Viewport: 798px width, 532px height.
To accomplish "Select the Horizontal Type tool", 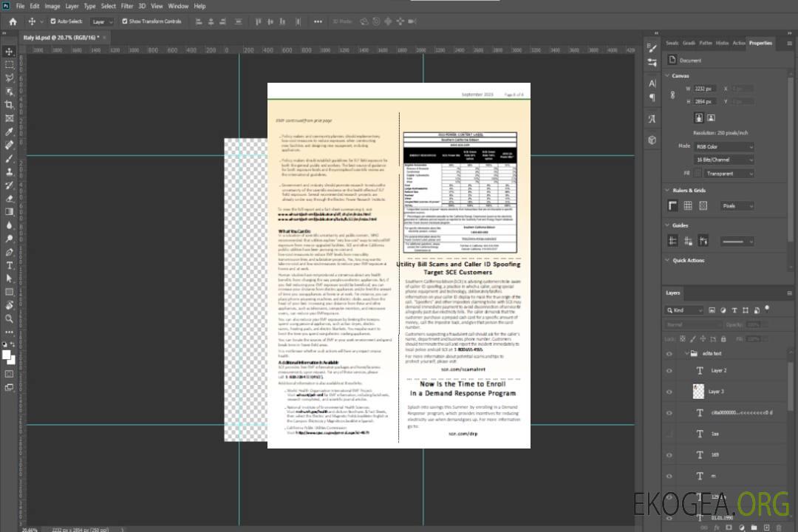I will tap(9, 265).
